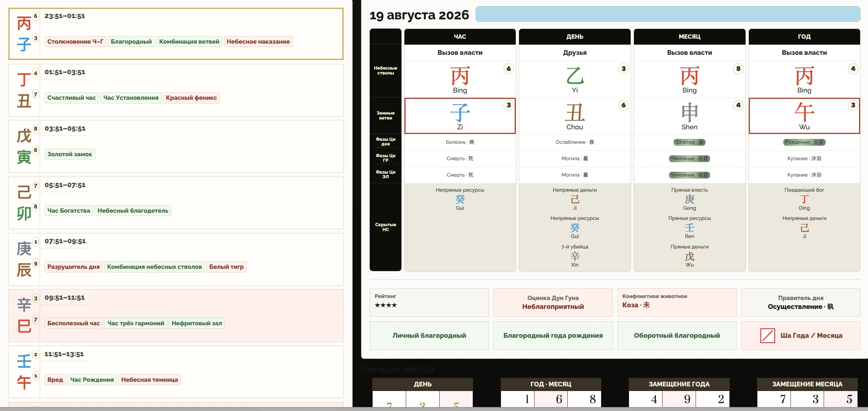Select the ЗАМЕЩЕНИЕ МЕСЯЦА flying stars header
Viewport: 868px width, 411px height.
pos(807,384)
